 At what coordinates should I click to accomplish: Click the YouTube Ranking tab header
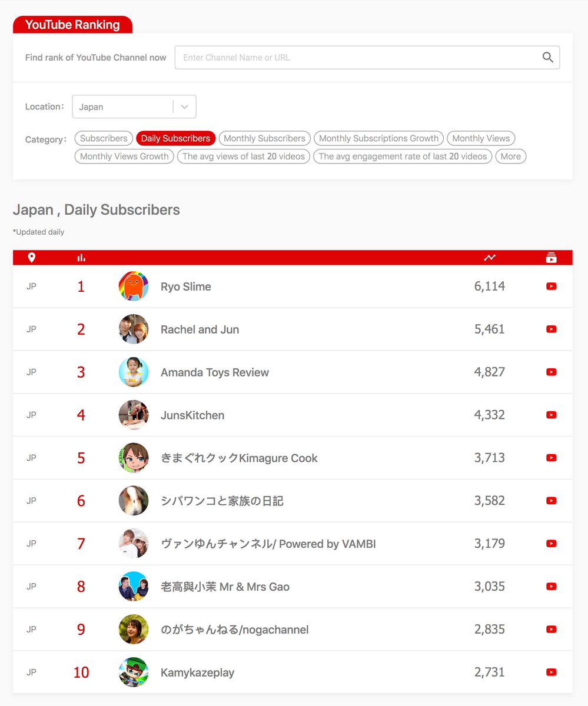72,25
